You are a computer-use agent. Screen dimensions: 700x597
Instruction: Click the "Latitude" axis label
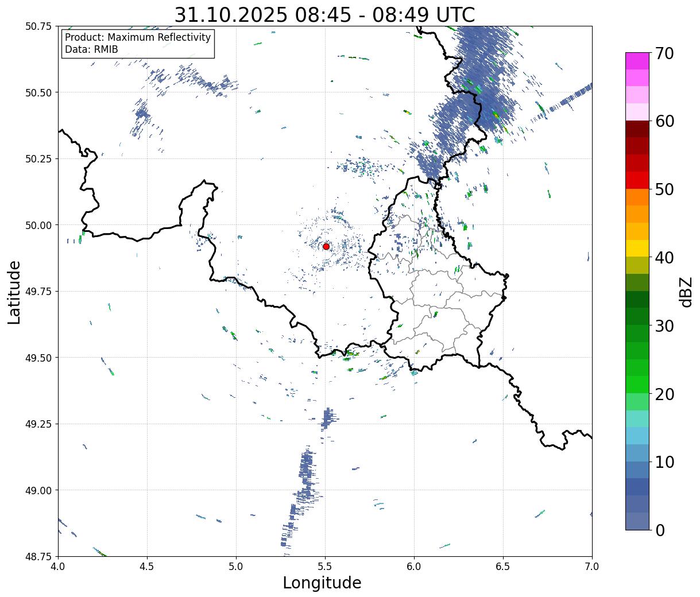14,292
